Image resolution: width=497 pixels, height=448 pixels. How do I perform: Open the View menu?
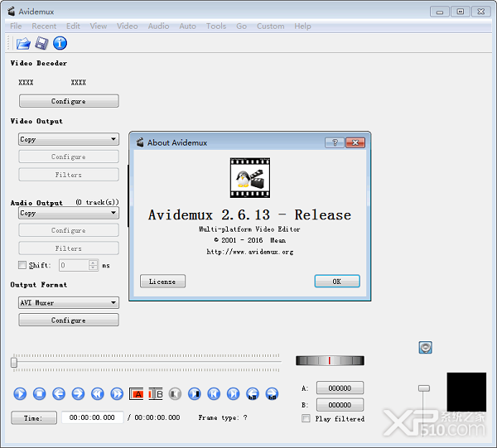[99, 26]
